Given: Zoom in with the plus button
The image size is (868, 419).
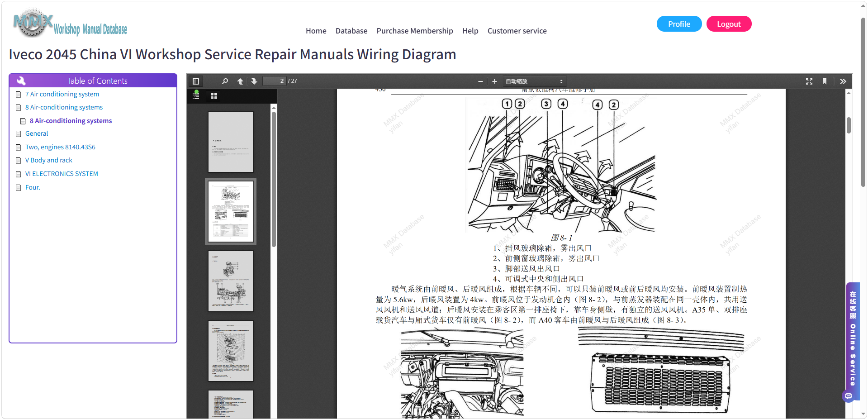Looking at the screenshot, I should [x=494, y=81].
